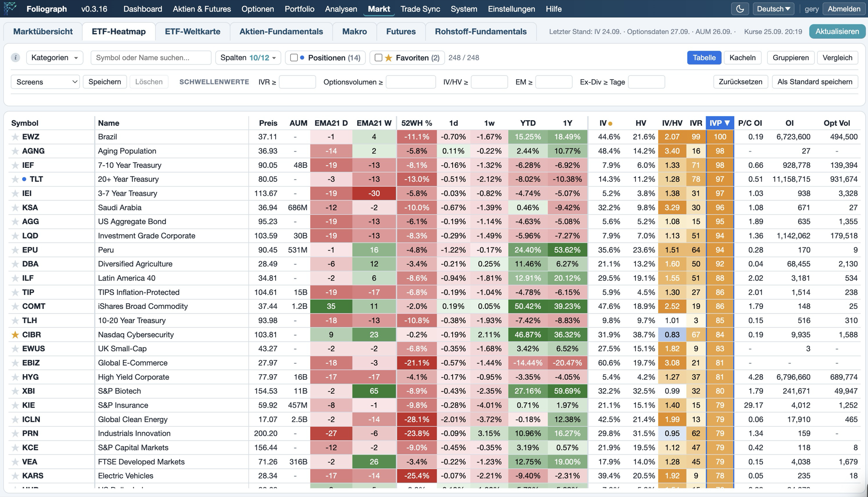868x497 pixels.
Task: Switch to Kacheln view
Action: 743,58
